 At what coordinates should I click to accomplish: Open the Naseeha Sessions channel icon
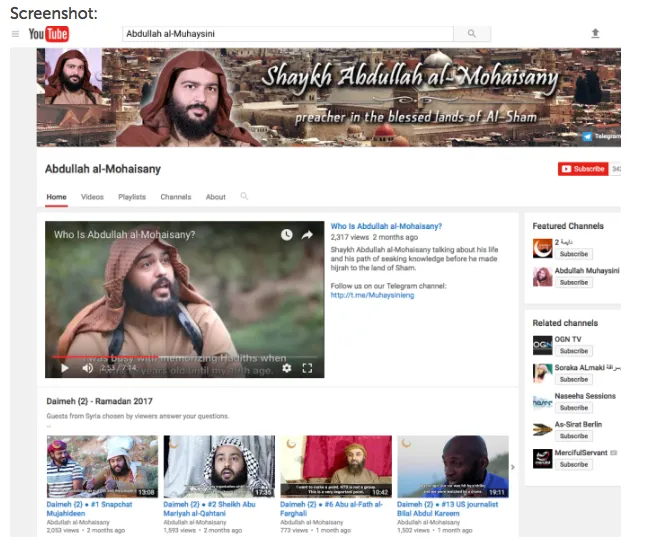[x=542, y=402]
